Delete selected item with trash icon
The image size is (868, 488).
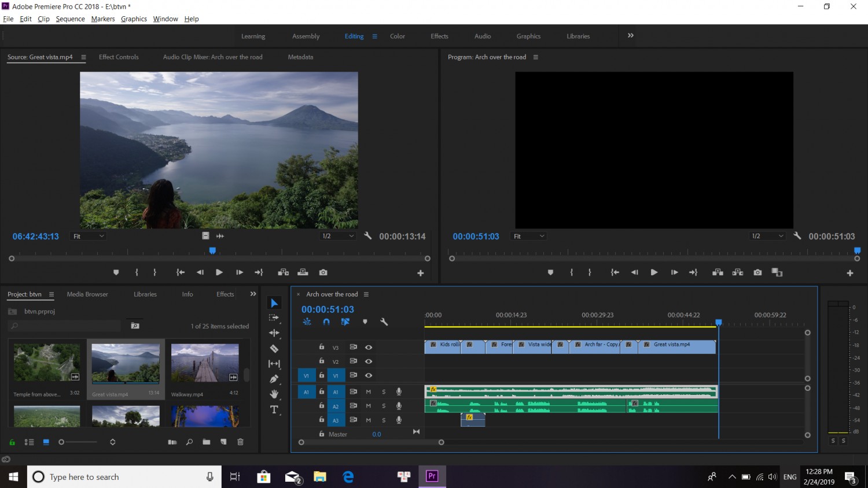pyautogui.click(x=241, y=442)
